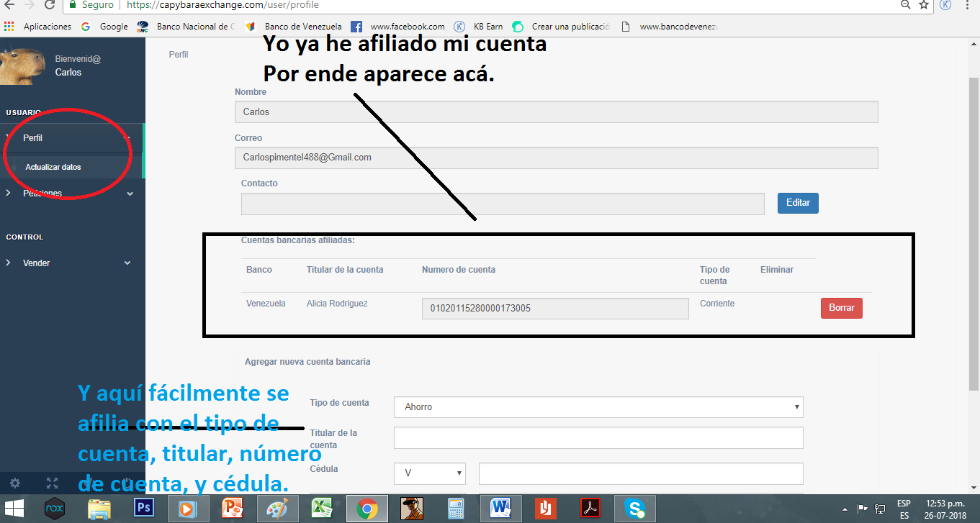Open Nox from the taskbar

click(x=55, y=508)
